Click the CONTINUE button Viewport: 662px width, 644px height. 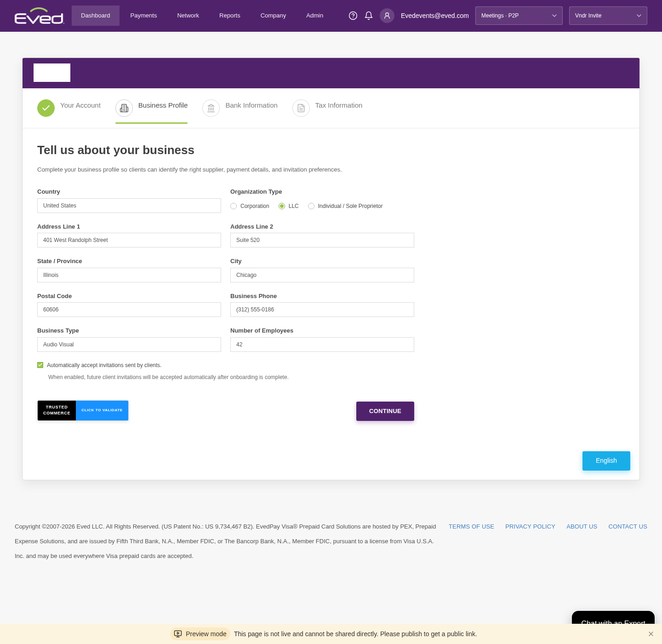[385, 411]
